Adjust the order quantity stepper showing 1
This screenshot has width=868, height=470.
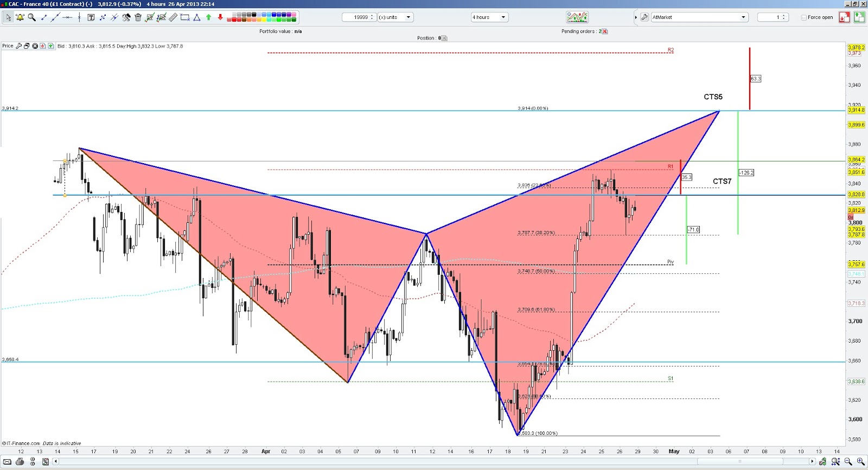(x=784, y=17)
